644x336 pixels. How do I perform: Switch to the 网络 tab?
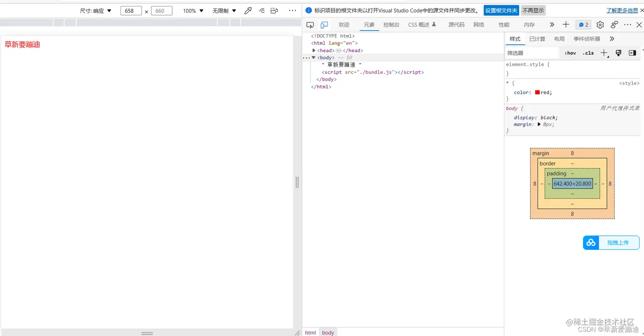click(479, 25)
